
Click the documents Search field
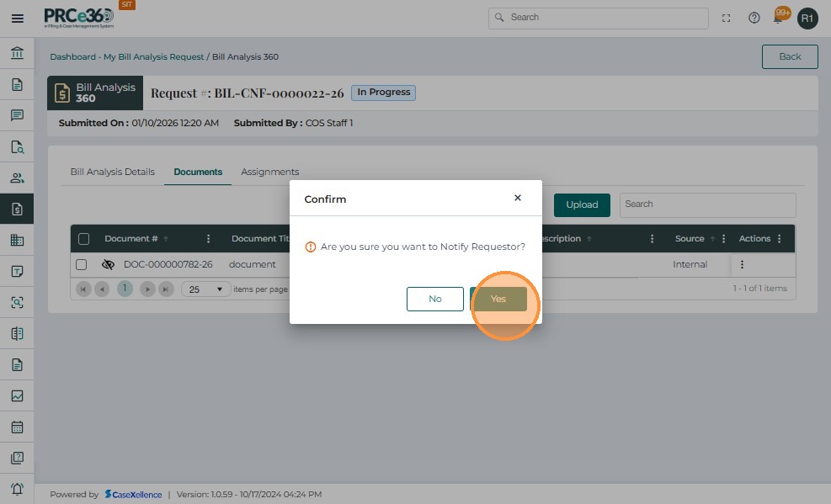tap(707, 205)
